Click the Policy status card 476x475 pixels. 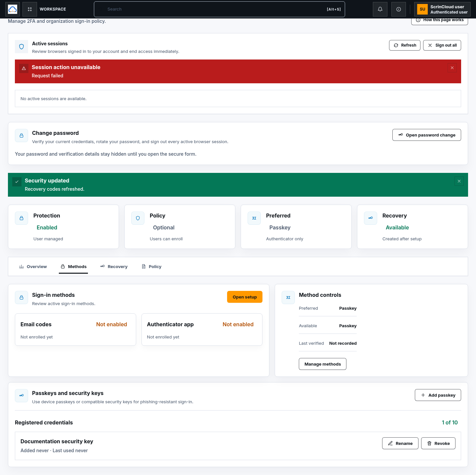tap(180, 227)
